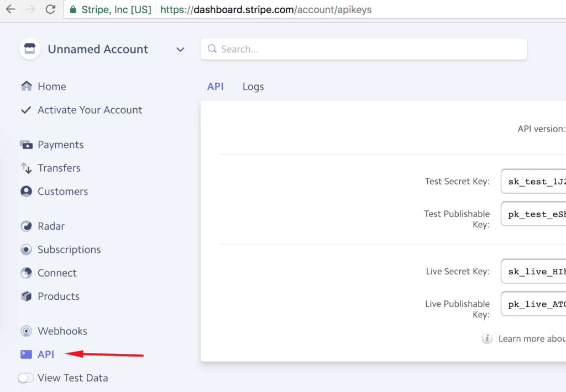Click the Activate Your Account link
Image resolution: width=566 pixels, height=392 pixels.
(89, 110)
